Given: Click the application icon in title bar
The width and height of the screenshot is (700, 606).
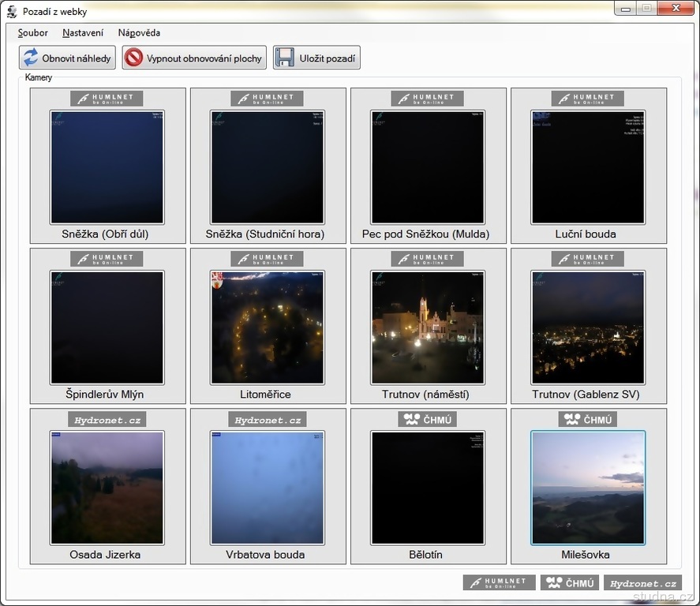Looking at the screenshot, I should pos(12,12).
